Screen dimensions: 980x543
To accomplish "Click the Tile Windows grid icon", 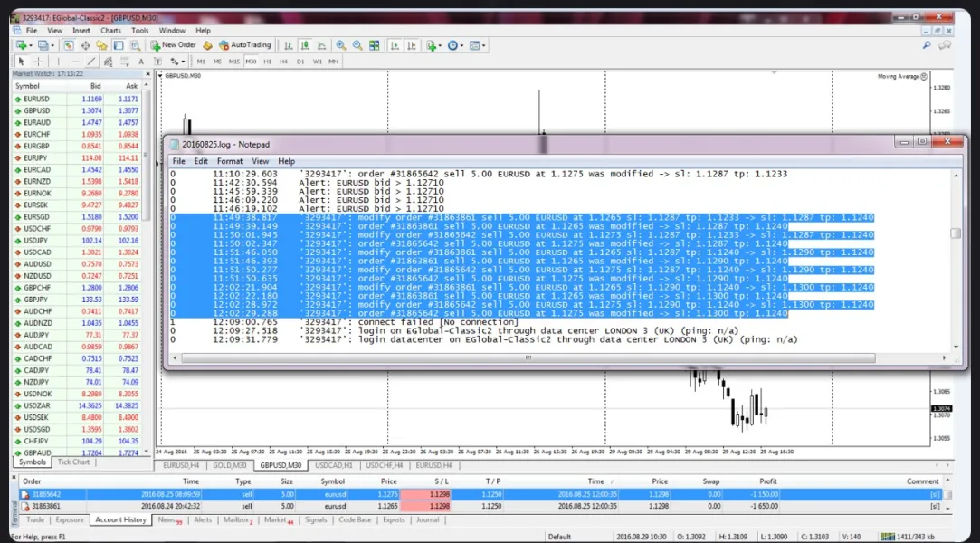I will click(372, 45).
